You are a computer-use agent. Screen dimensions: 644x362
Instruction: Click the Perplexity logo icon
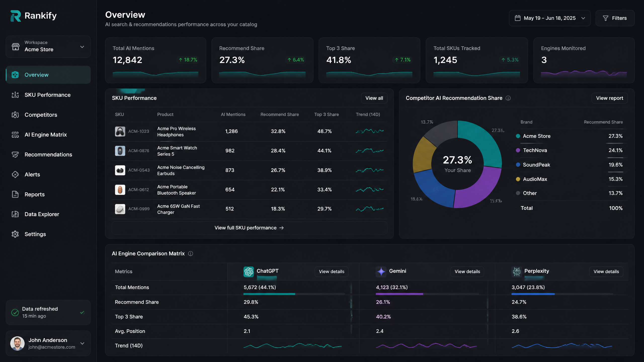click(x=517, y=271)
